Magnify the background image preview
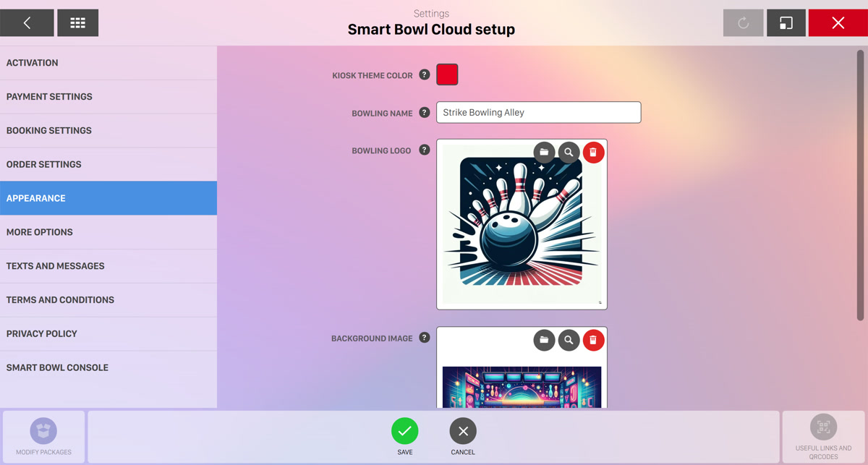 point(569,340)
